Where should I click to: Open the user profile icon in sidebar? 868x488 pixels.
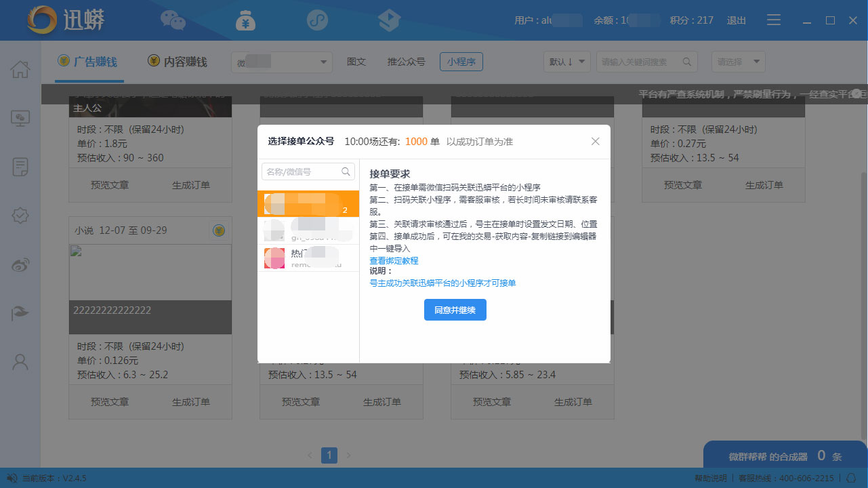[20, 362]
